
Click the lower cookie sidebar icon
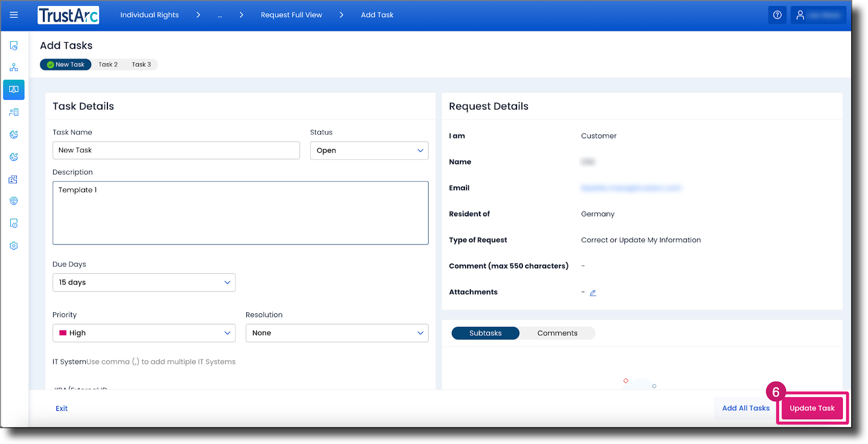pos(14,157)
